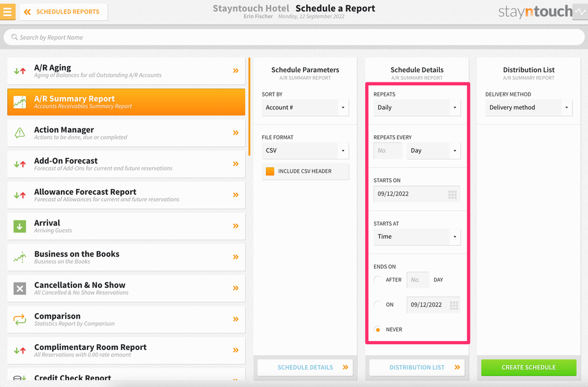Viewport: 588px width, 387px height.
Task: Select the Comparison report
Action: click(x=126, y=319)
